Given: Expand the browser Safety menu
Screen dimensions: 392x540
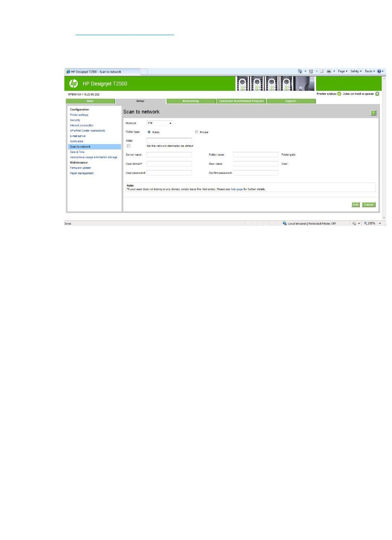Looking at the screenshot, I should [x=356, y=71].
